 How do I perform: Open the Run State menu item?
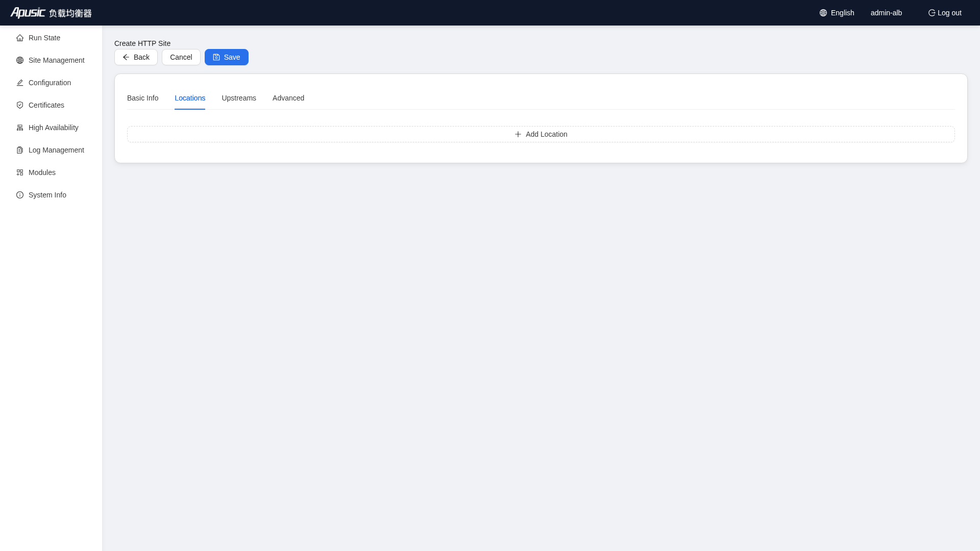51,38
